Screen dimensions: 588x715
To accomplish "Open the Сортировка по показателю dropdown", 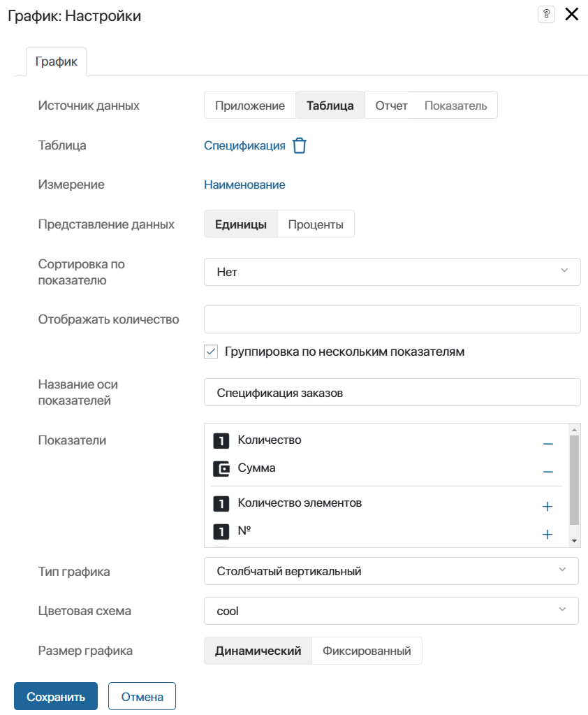I will [392, 272].
